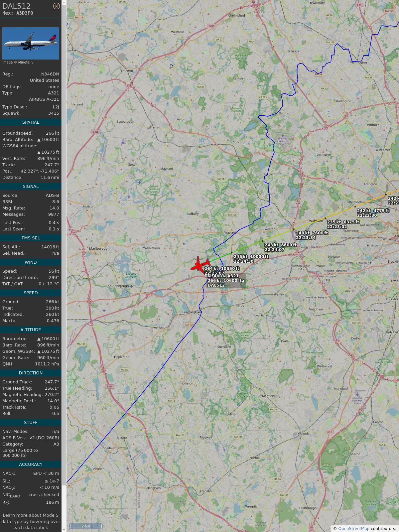Screen dimensions: 399x532
Task: Click the ACCURACY section header
Action: [31, 465]
